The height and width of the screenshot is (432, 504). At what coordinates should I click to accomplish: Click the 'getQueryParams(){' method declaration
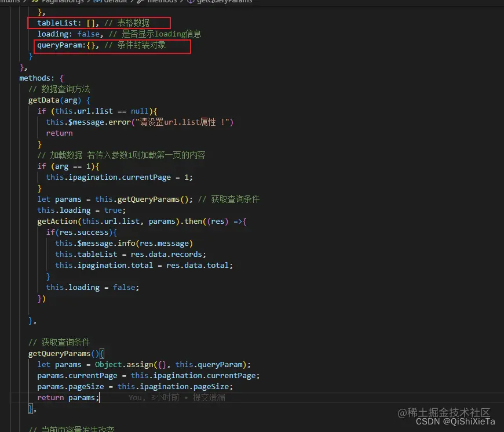click(x=66, y=354)
